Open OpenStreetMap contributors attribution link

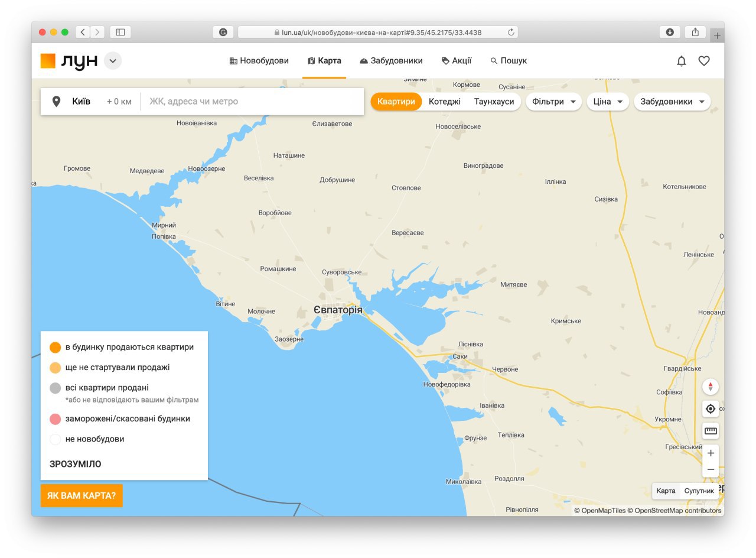click(674, 511)
